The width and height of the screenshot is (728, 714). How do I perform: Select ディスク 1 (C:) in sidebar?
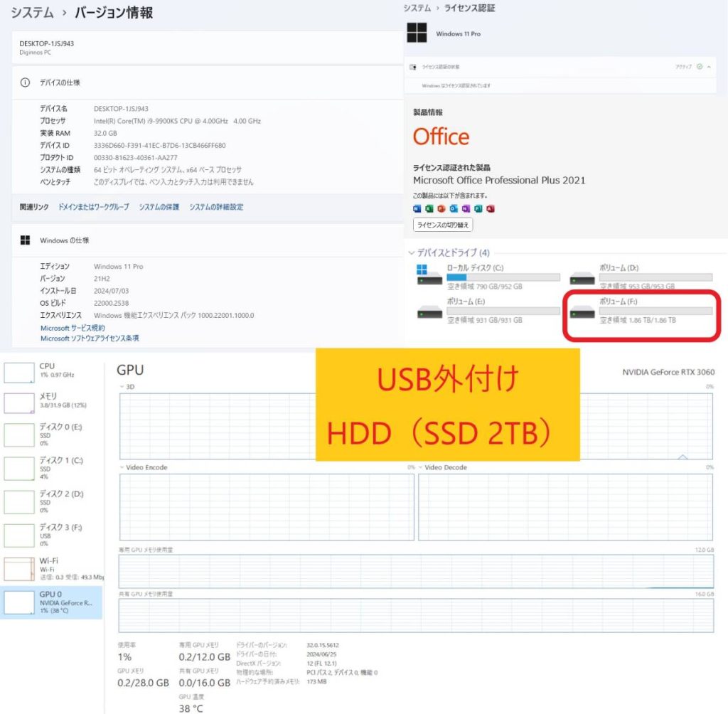coord(51,468)
